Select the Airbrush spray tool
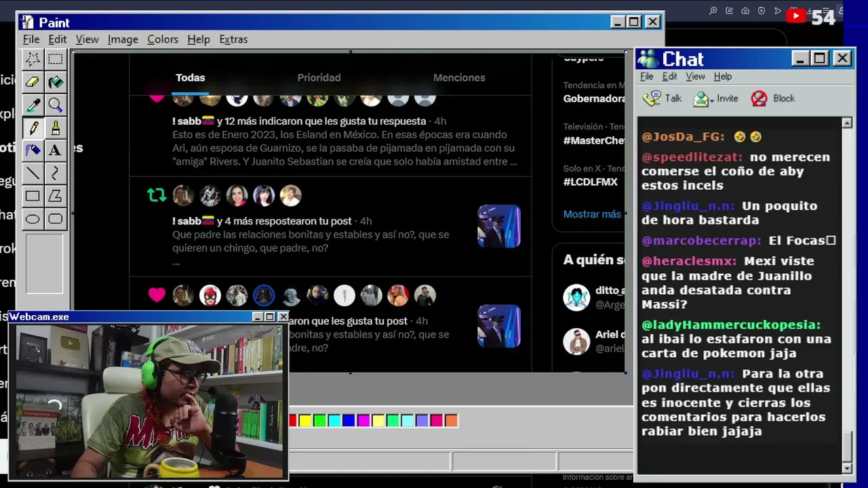Screen dimensions: 868x488 [33, 150]
